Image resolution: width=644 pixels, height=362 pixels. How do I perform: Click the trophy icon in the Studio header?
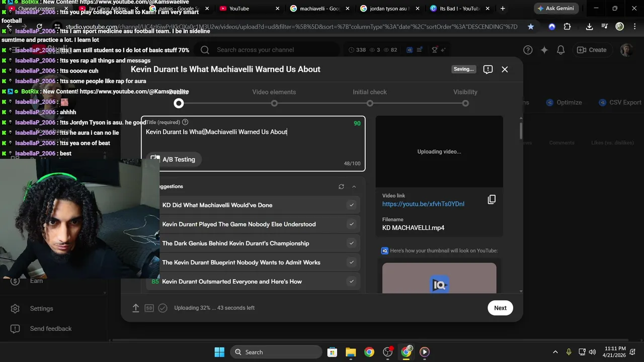coord(435,50)
